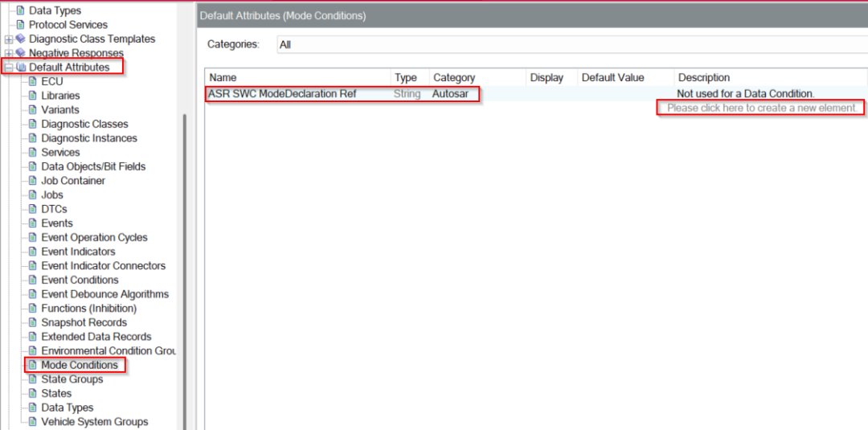Click the State Groups document icon
This screenshot has height=430, width=868.
point(33,379)
